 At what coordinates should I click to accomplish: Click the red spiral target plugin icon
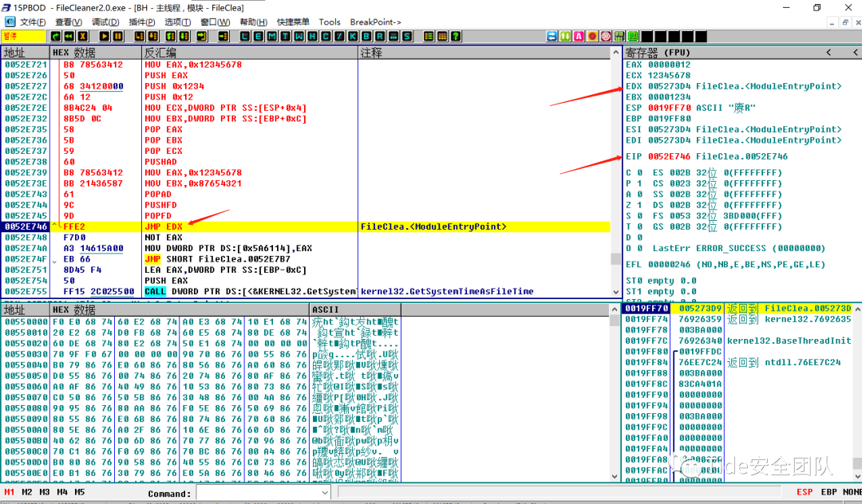pos(606,36)
